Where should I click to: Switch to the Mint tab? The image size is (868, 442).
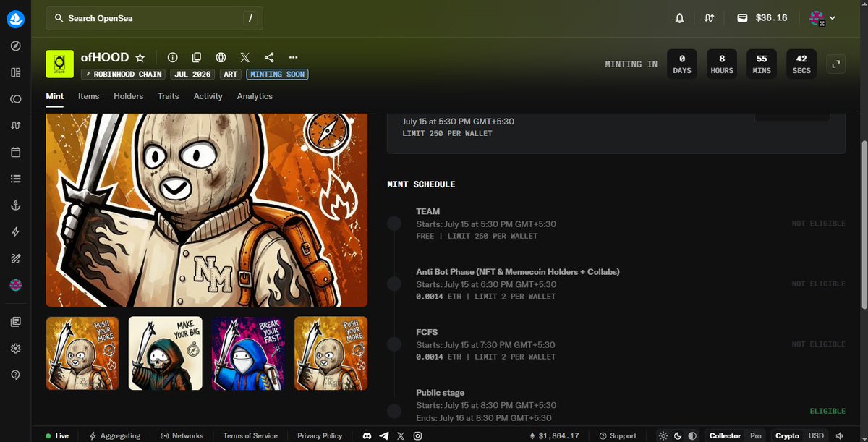point(55,96)
